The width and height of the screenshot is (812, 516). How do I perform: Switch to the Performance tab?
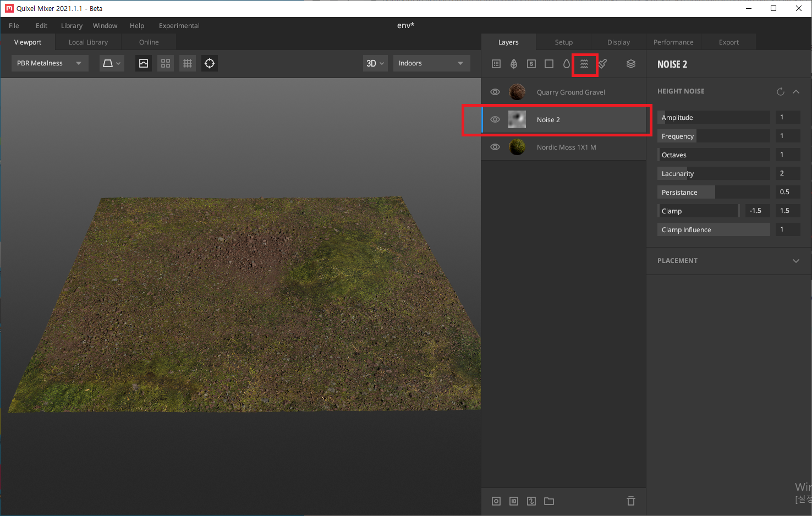pyautogui.click(x=673, y=42)
